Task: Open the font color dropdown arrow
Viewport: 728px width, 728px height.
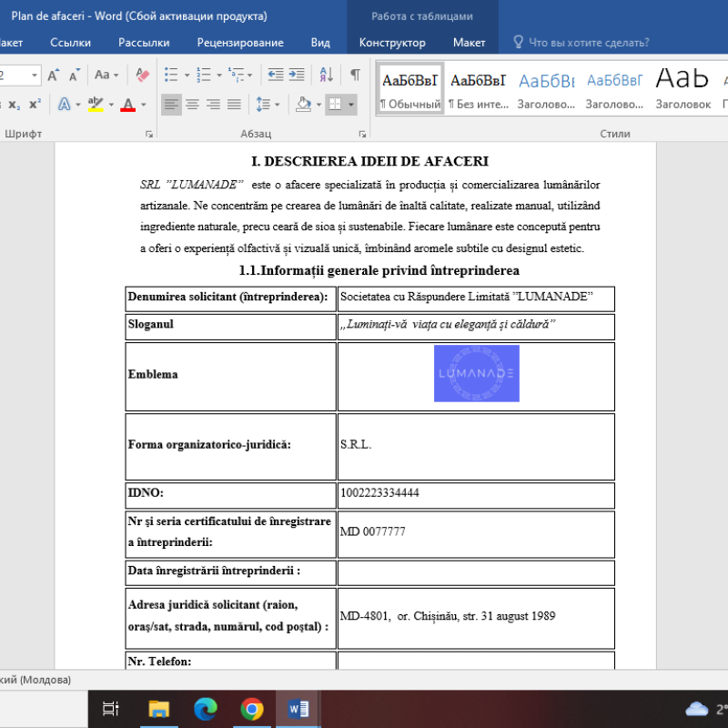Action: point(144,104)
